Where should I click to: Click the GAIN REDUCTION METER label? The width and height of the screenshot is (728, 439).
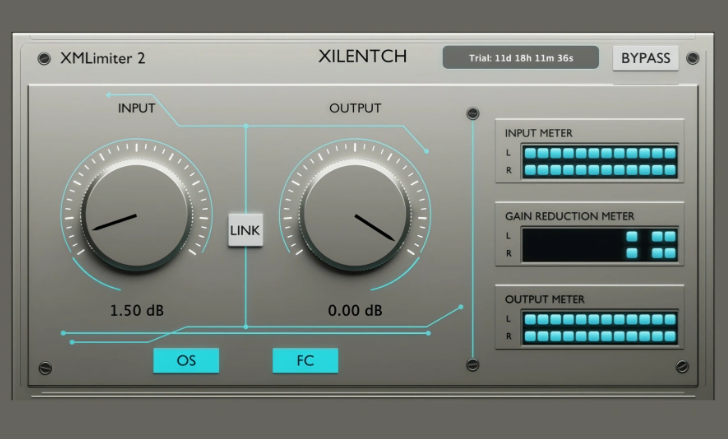point(570,216)
